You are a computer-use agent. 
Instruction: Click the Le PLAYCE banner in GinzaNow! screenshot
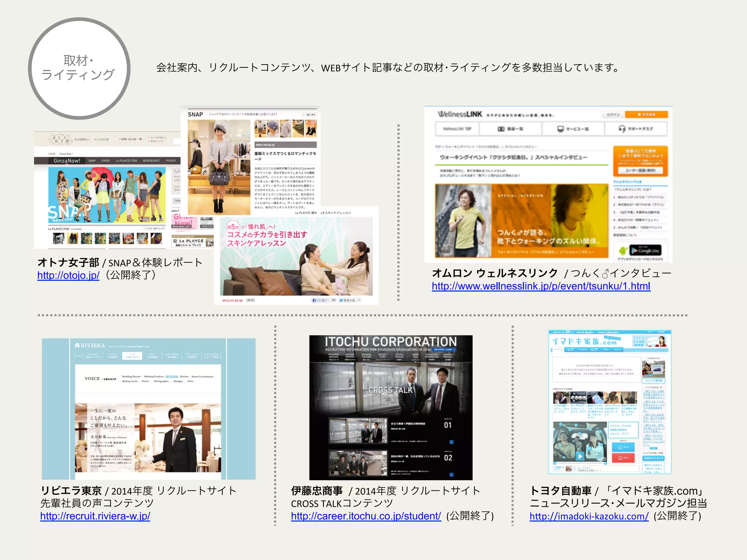point(193,241)
